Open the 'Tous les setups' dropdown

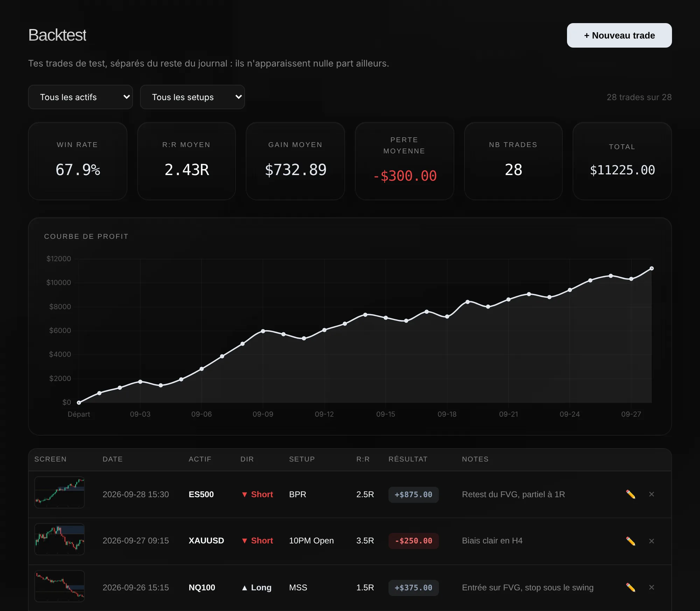click(x=192, y=97)
